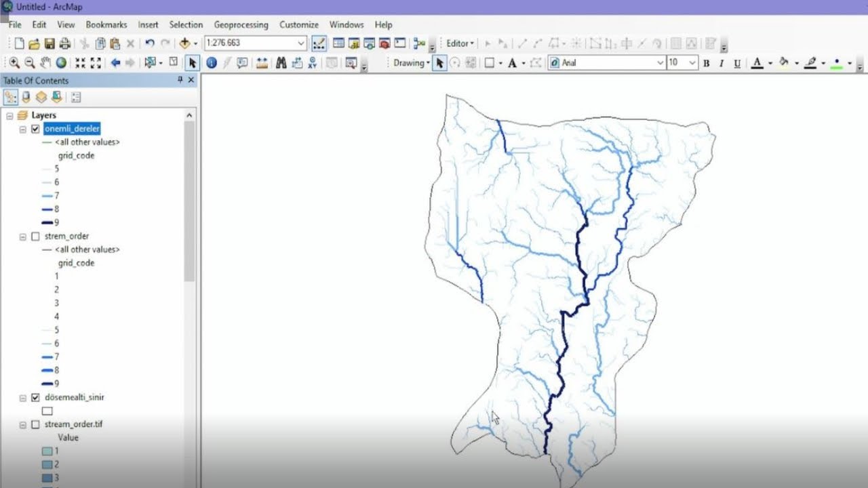Print the map
868x488 pixels.
coord(64,43)
